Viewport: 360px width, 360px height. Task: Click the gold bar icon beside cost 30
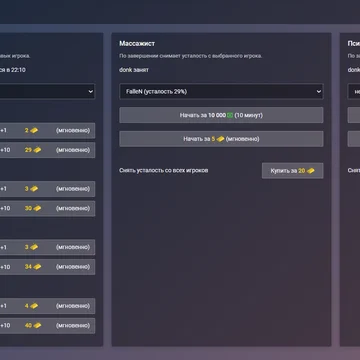coord(37,208)
